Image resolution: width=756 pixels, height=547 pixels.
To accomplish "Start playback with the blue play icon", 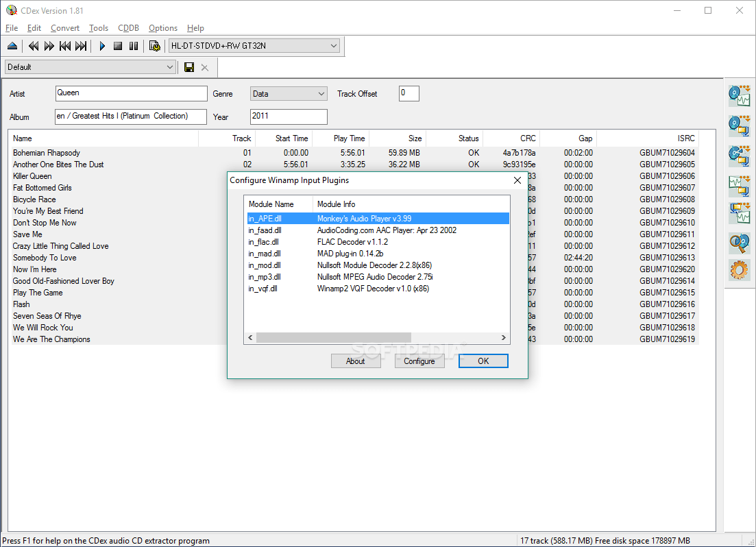I will pos(102,46).
